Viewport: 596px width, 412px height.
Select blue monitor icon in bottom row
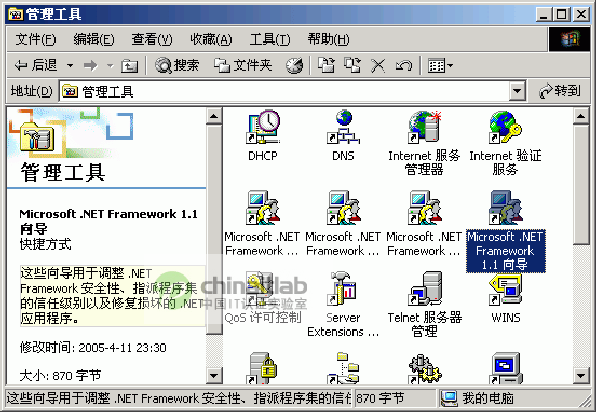pyautogui.click(x=505, y=368)
